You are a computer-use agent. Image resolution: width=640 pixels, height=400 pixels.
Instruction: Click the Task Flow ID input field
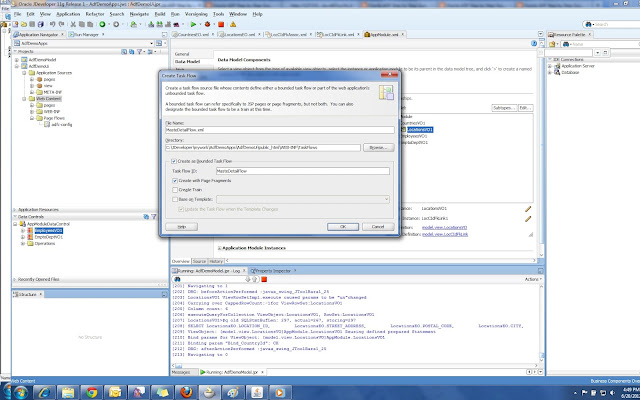[x=303, y=171]
